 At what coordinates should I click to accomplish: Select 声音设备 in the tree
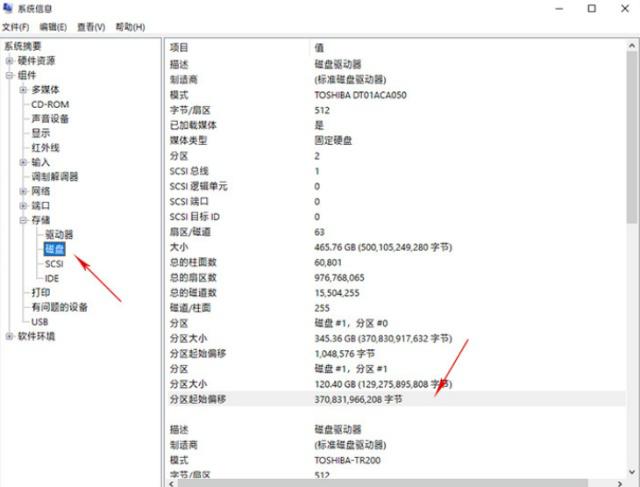click(50, 119)
